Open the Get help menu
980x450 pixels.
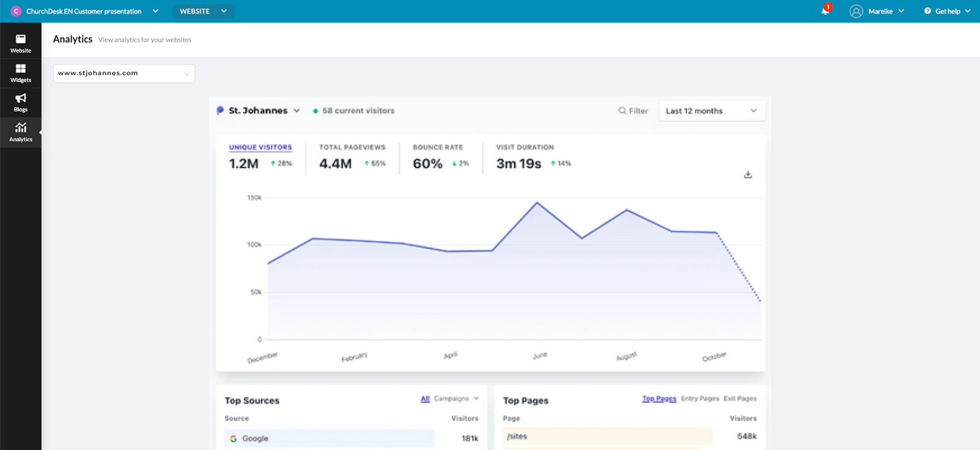tap(947, 11)
